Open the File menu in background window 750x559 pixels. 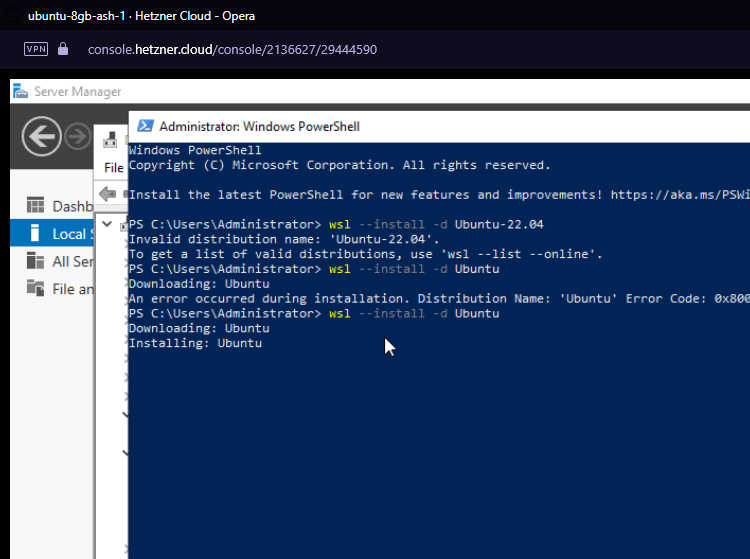point(113,168)
